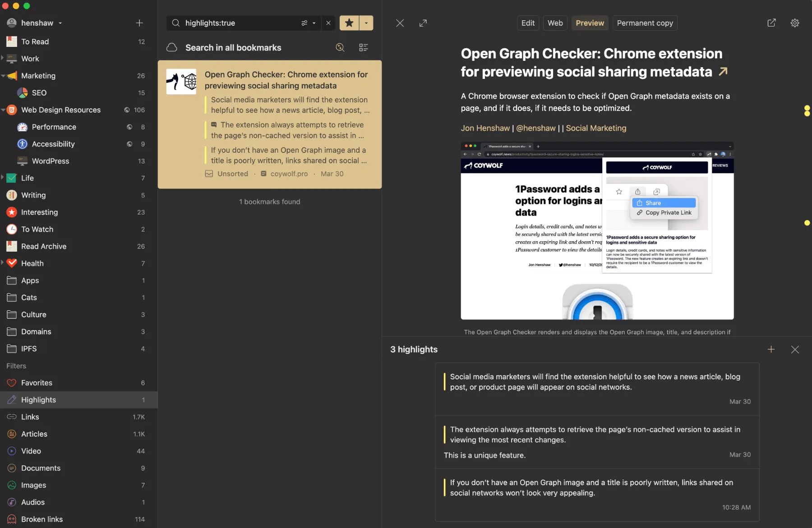The width and height of the screenshot is (812, 528).
Task: Click the Broken links filter icon
Action: (12, 519)
